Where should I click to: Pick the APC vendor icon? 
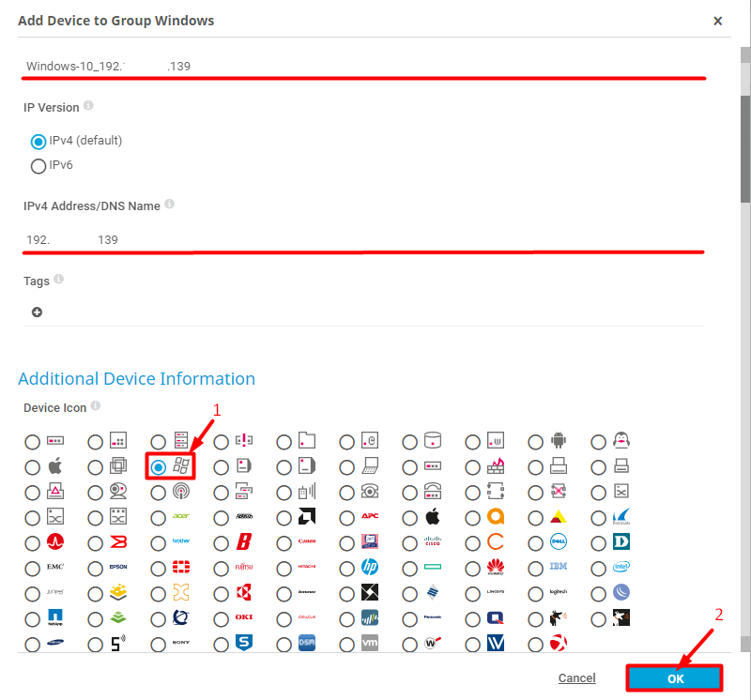click(370, 516)
